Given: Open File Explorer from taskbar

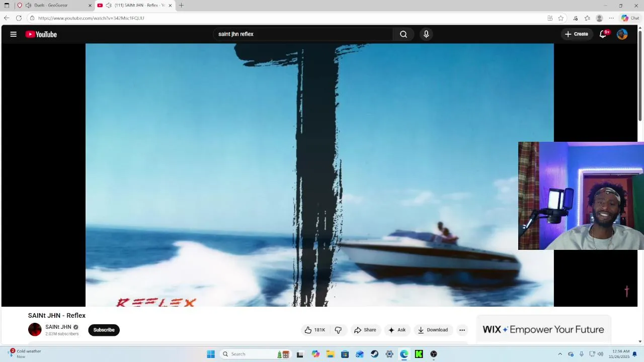Looking at the screenshot, I should (330, 354).
